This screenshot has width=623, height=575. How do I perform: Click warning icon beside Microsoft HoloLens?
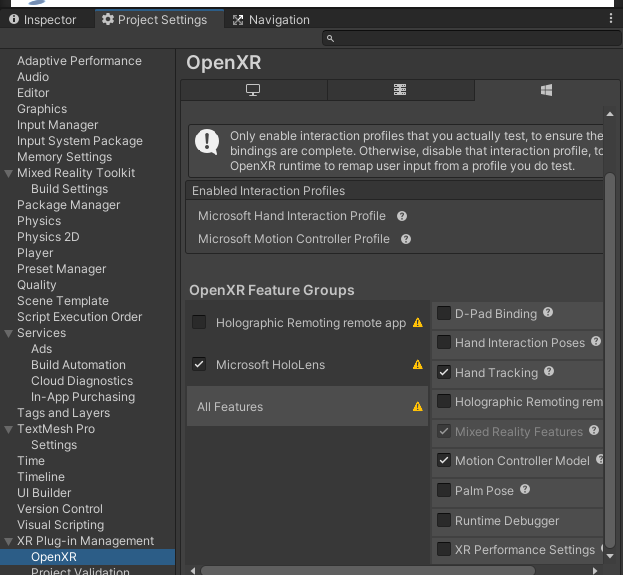(418, 365)
